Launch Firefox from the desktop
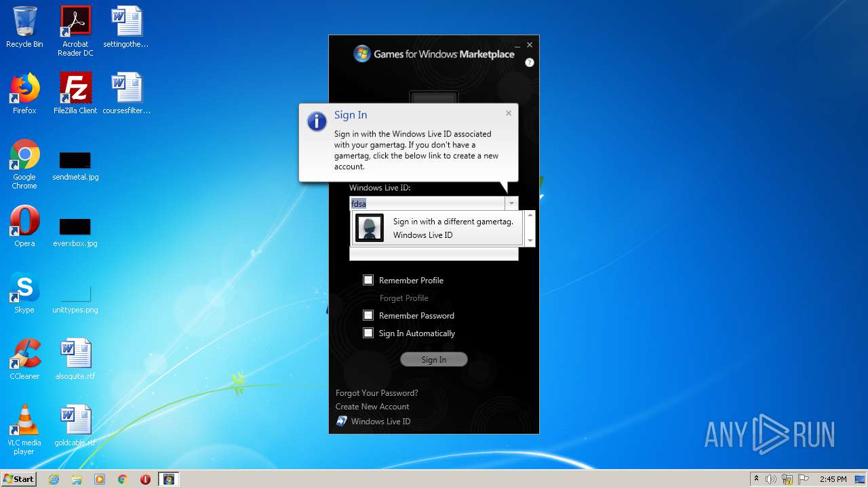The width and height of the screenshot is (868, 488). (x=24, y=94)
